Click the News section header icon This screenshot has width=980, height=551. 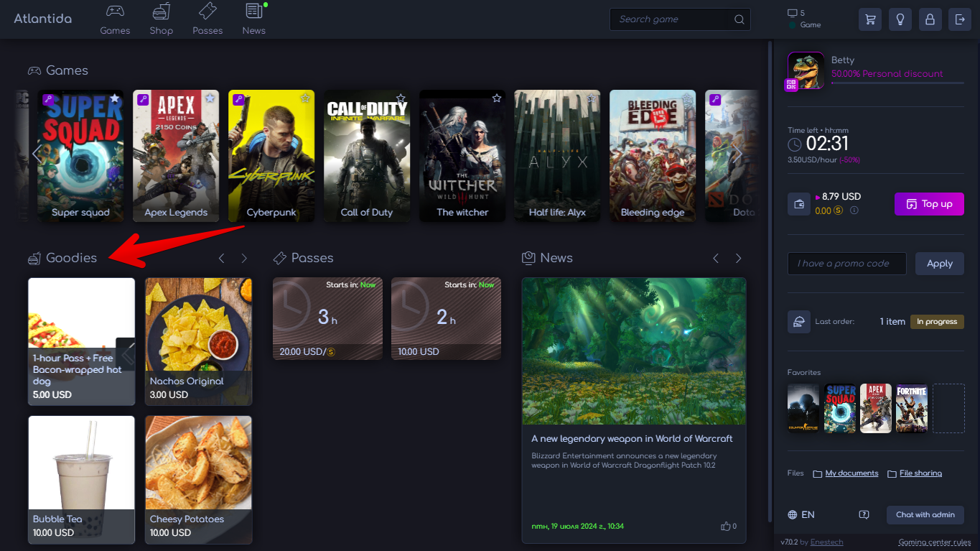[x=529, y=257]
